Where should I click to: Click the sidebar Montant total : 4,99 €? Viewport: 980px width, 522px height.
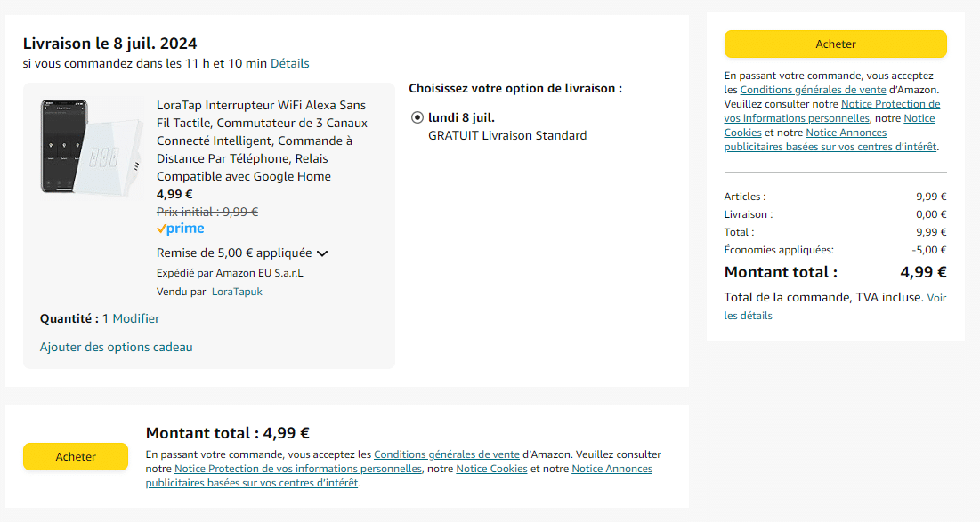pos(835,272)
